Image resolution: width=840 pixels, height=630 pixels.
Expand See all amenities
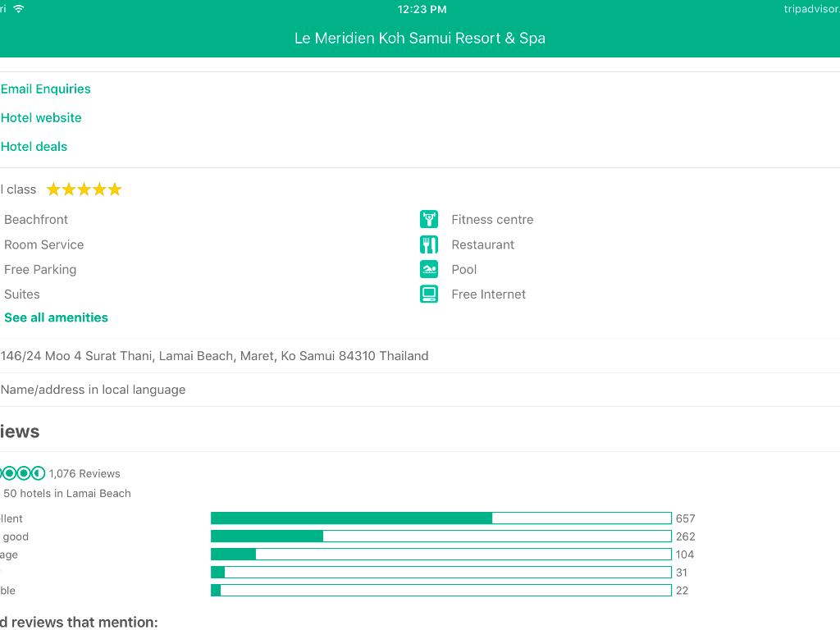pyautogui.click(x=56, y=317)
